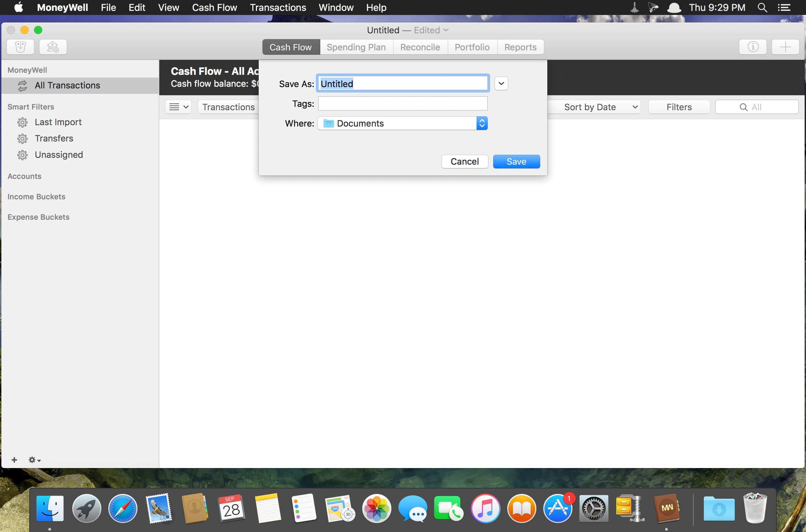Click the bank download toolbar icon
806x532 pixels.
(x=53, y=47)
